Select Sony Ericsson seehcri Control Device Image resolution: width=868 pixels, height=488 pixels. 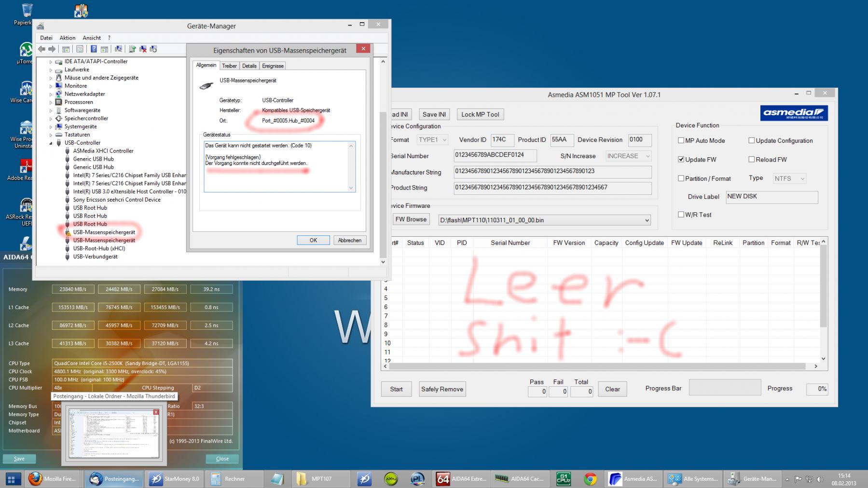pos(117,200)
